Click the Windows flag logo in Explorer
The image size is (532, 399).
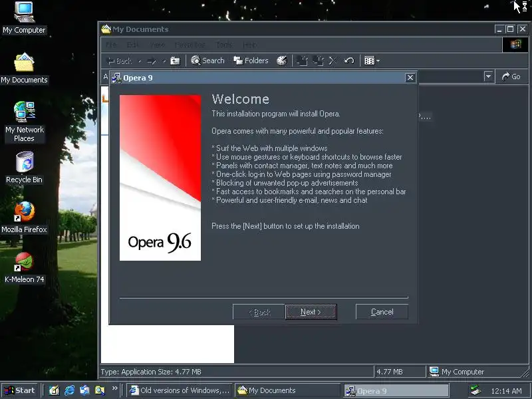coord(515,45)
